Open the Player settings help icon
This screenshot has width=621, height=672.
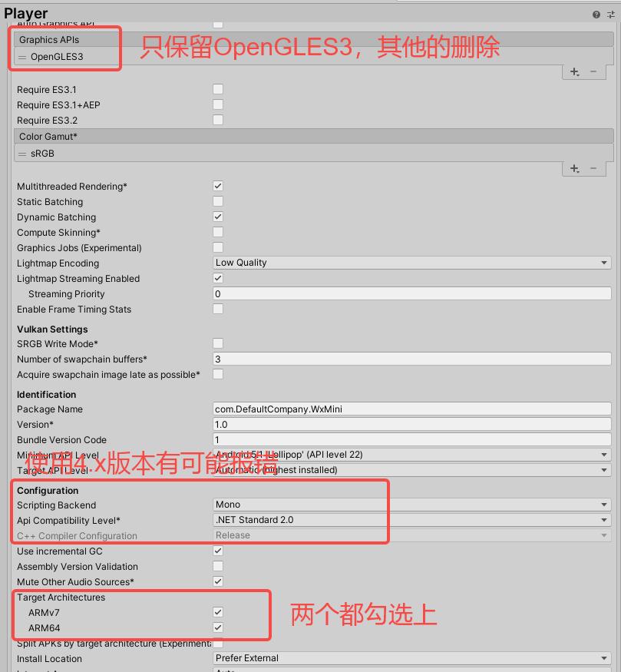(596, 15)
